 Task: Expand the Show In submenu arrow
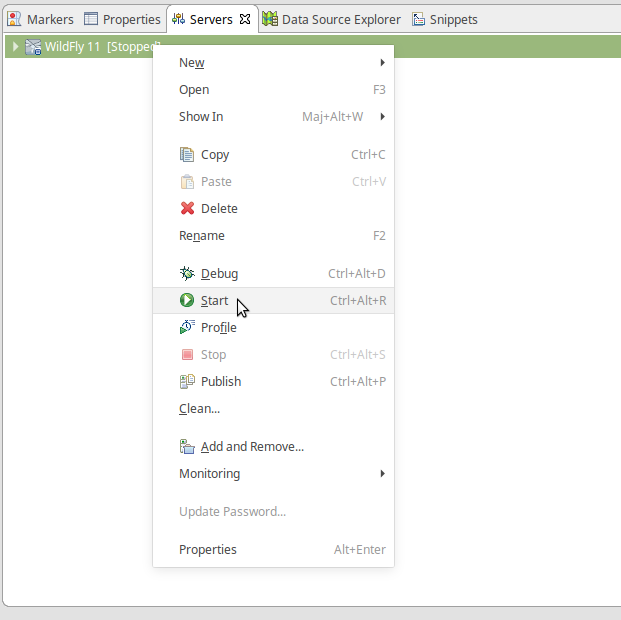click(x=382, y=116)
